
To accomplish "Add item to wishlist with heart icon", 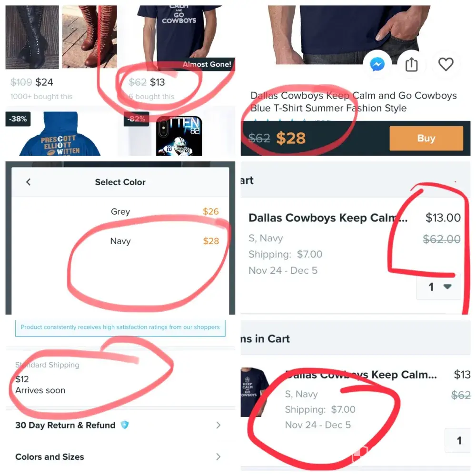I will pyautogui.click(x=446, y=64).
